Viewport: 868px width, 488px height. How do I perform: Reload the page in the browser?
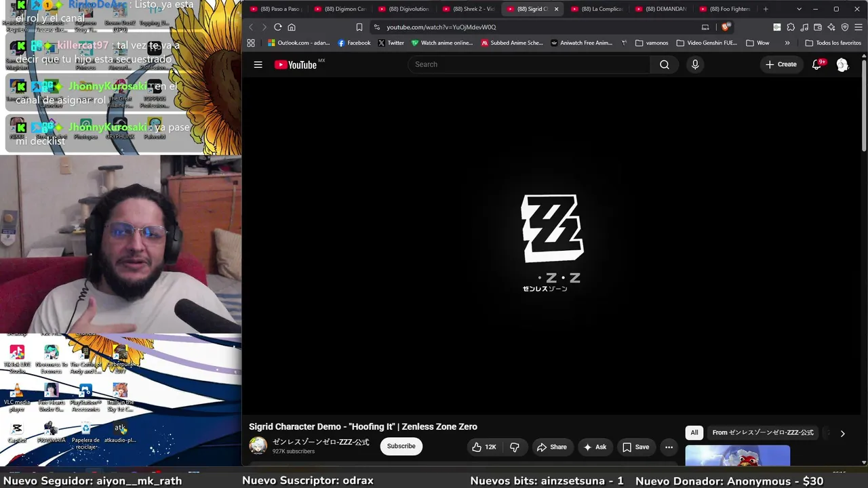coord(277,27)
